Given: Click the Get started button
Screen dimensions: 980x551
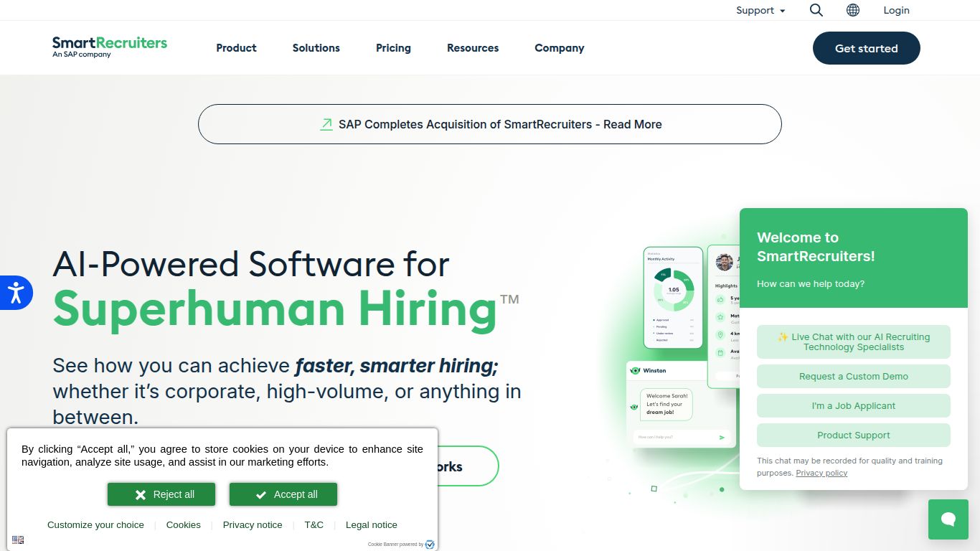Looking at the screenshot, I should tap(866, 48).
